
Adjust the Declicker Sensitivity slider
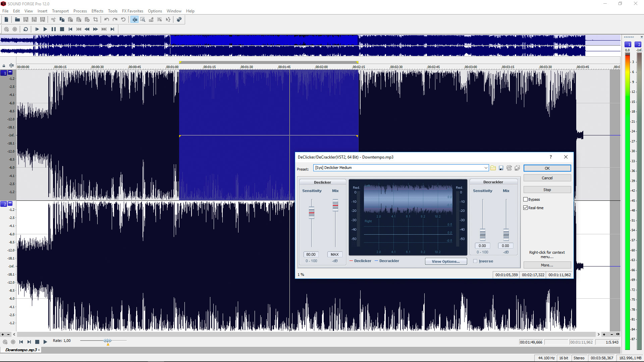pos(311,213)
